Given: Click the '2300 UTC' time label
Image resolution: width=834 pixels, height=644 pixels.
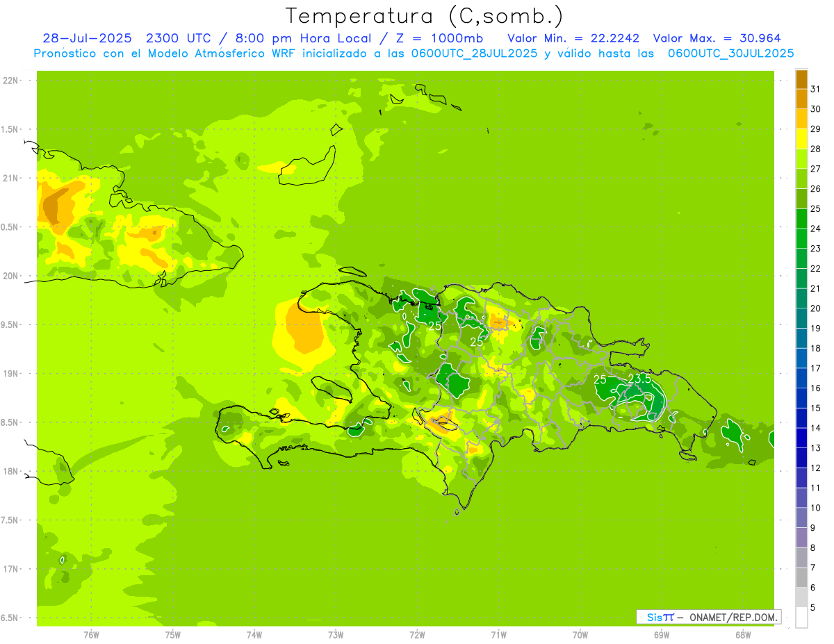Looking at the screenshot, I should 181,38.
